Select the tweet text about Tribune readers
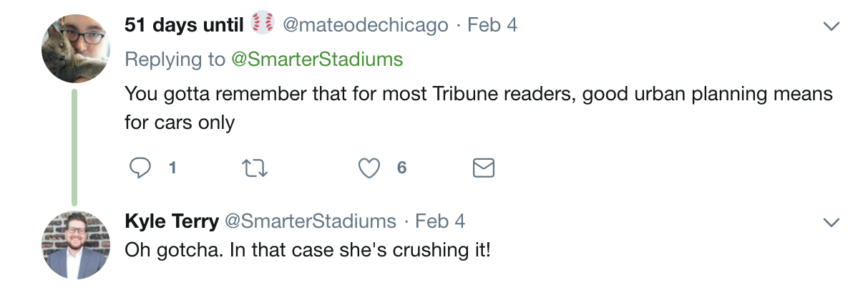Screen dimensions: 868x293 479,108
